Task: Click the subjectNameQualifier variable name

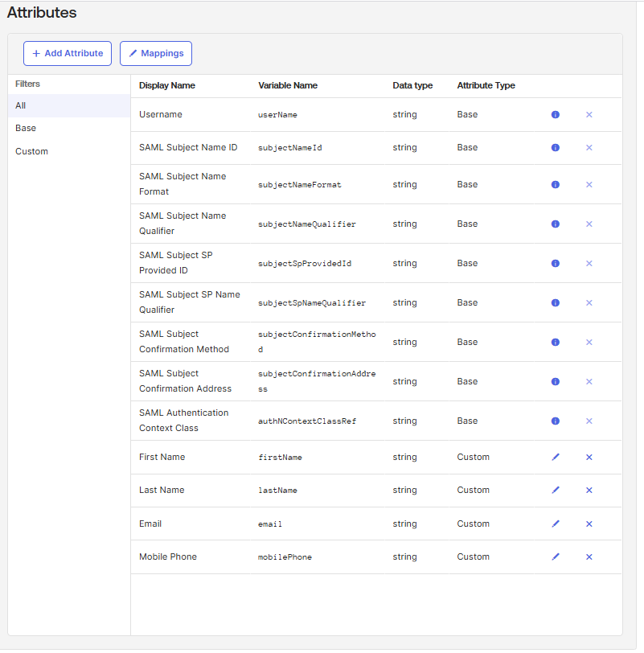Action: [x=307, y=224]
